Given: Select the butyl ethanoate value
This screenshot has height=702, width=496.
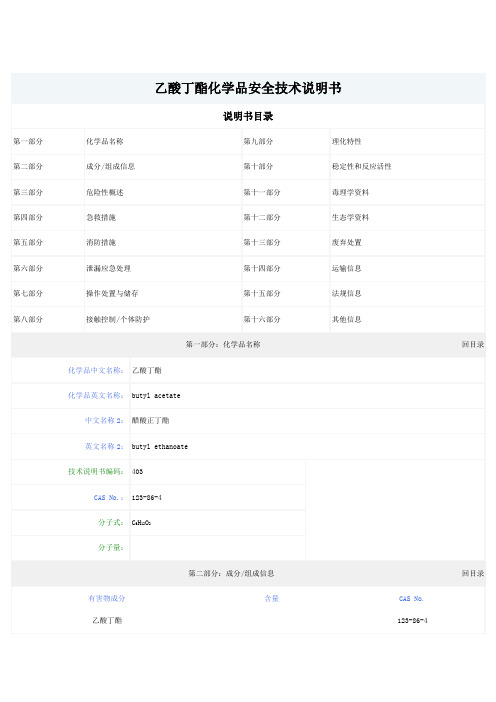Looking at the screenshot, I should pos(160,447).
